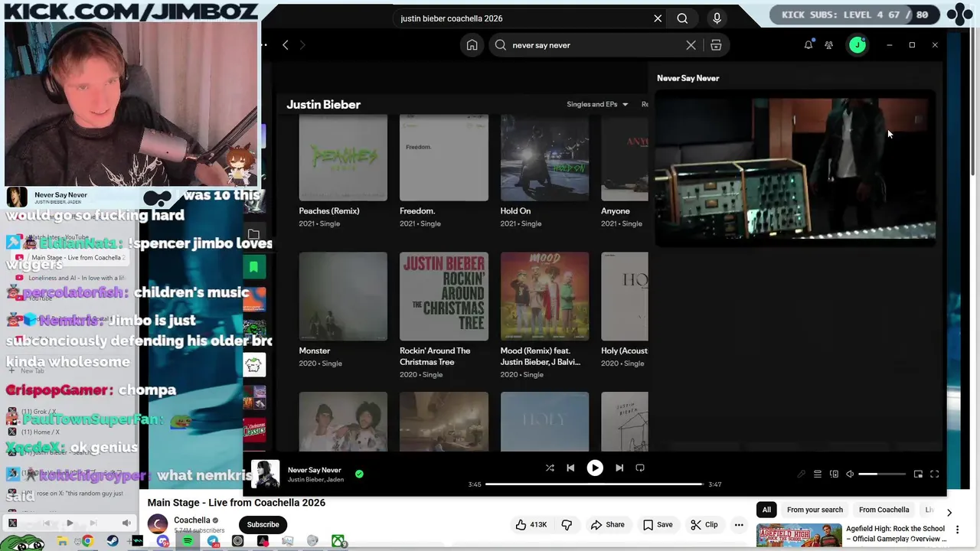
Task: Open the Mood (Remix) cover art
Action: point(544,296)
